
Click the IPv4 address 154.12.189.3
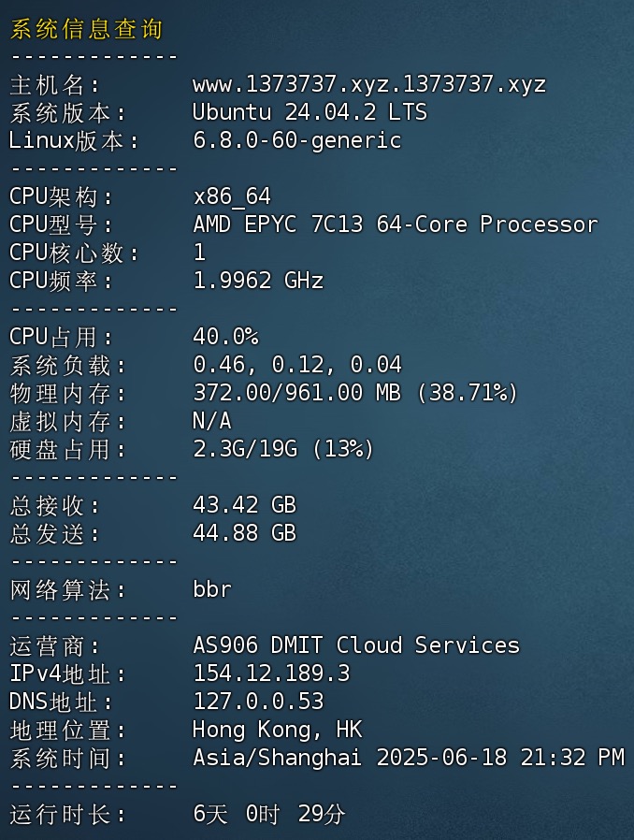[x=271, y=673]
